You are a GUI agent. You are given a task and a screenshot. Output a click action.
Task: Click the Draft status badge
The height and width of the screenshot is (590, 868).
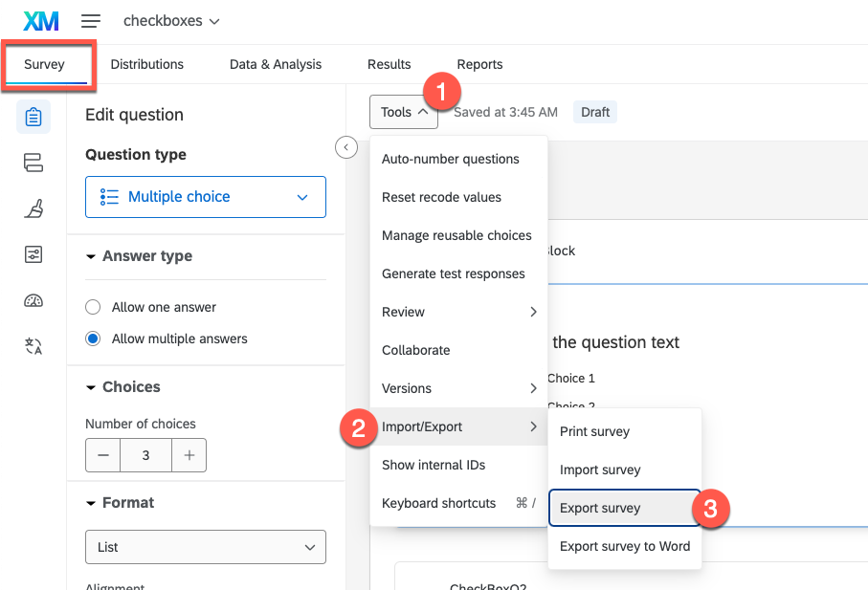tap(595, 112)
